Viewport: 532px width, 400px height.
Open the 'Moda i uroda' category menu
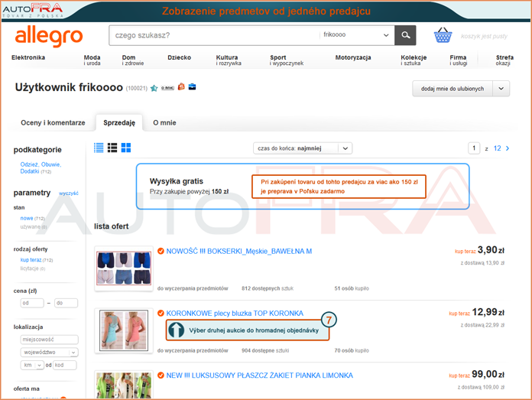(x=92, y=60)
